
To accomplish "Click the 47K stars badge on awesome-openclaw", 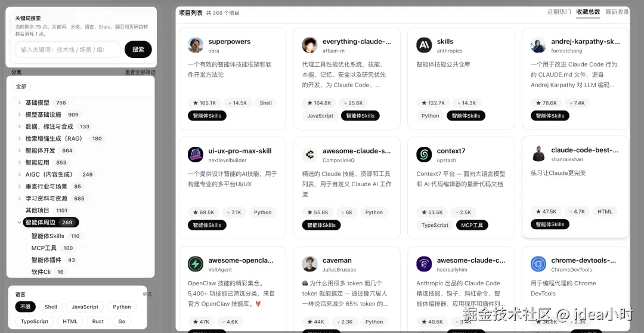I will pos(202,322).
